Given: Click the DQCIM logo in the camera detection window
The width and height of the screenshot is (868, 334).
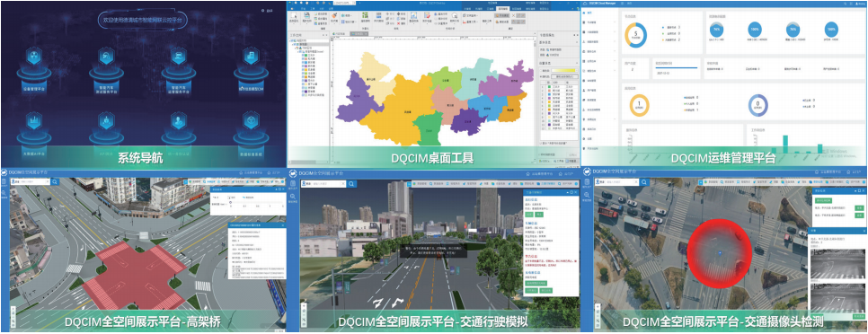Looking at the screenshot, I should (x=586, y=172).
